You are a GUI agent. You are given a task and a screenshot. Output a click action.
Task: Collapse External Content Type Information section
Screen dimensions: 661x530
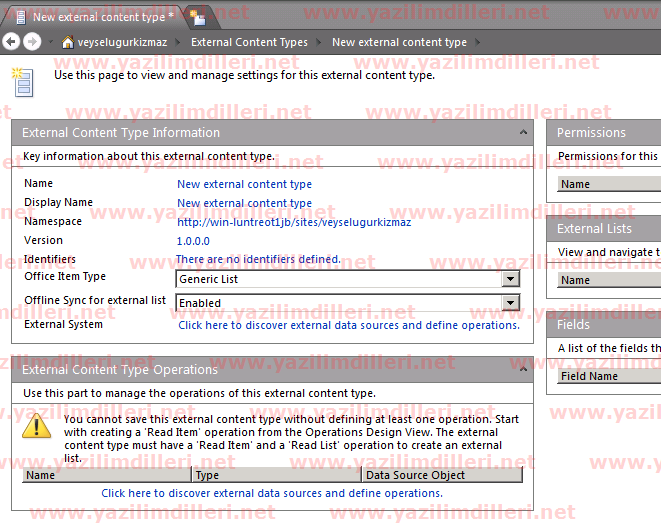[523, 132]
